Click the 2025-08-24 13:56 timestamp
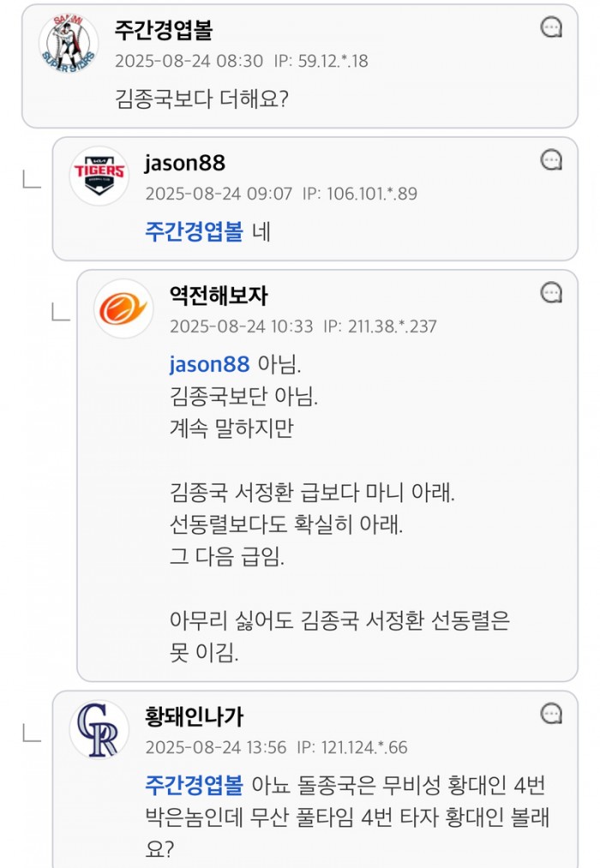 pos(216,747)
